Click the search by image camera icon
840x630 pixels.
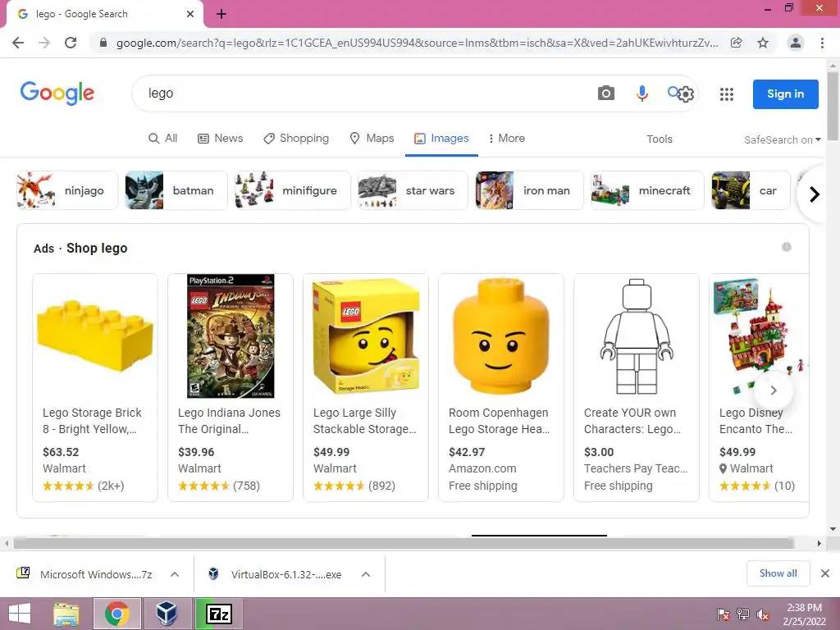(606, 94)
